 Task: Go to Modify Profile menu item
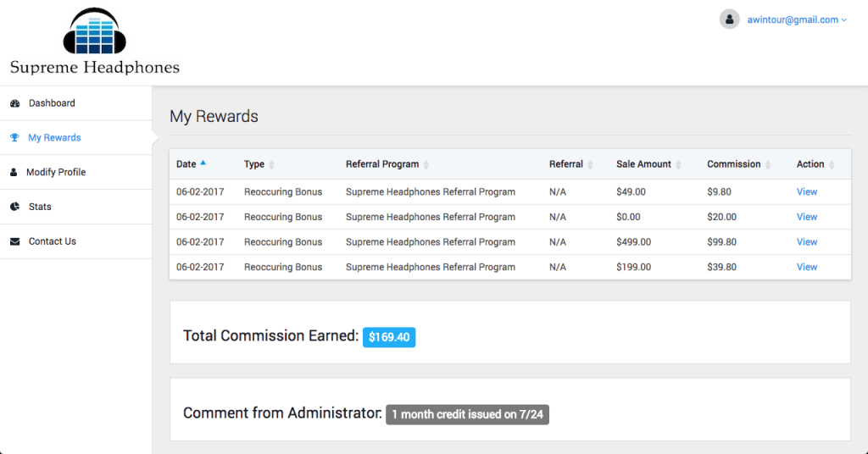point(75,172)
